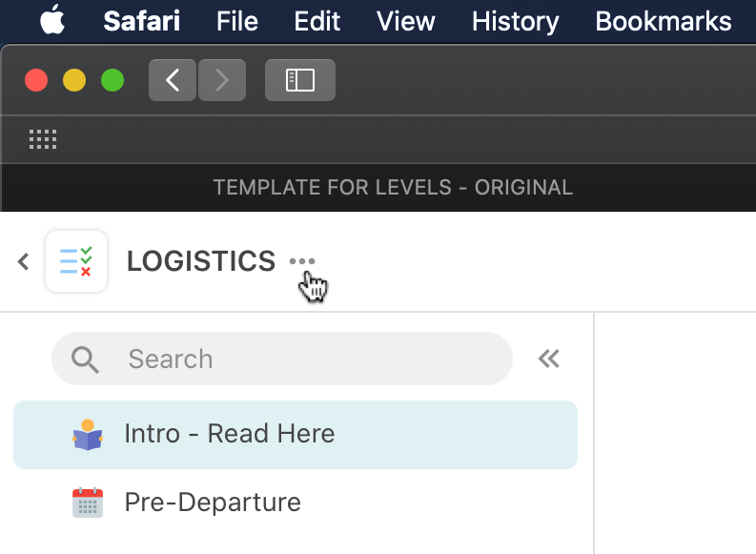The height and width of the screenshot is (554, 756).
Task: Open the History menu
Action: click(515, 21)
